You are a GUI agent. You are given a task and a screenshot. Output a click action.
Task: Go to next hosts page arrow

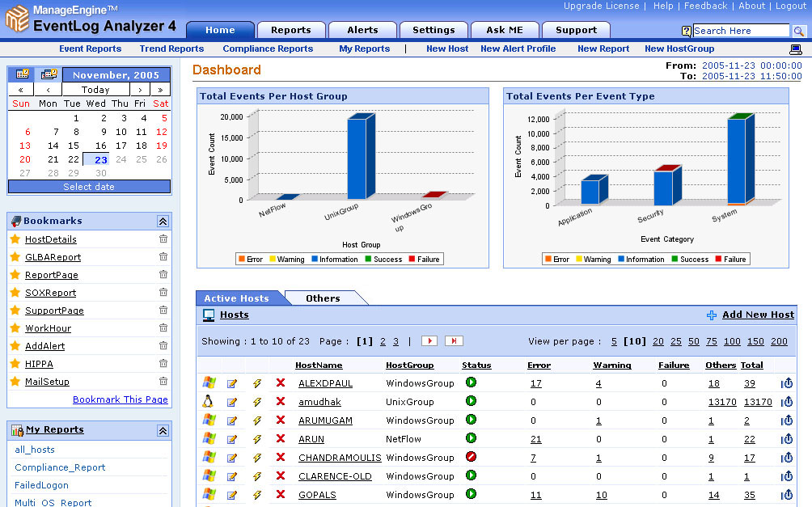click(x=429, y=341)
